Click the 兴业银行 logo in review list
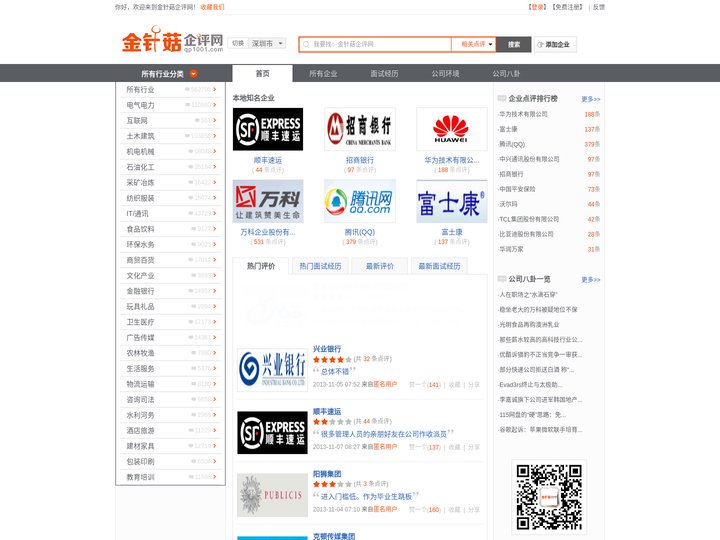720x540 pixels. pyautogui.click(x=272, y=370)
